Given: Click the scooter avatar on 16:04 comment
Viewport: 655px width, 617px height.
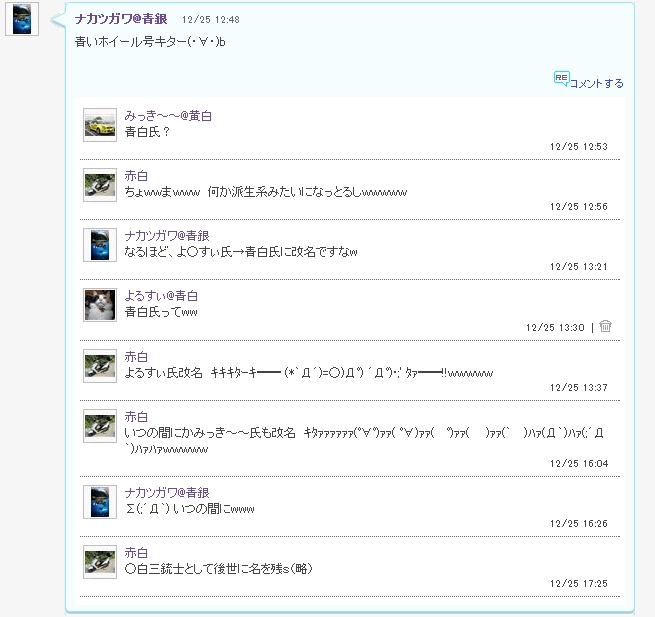Looking at the screenshot, I should point(100,426).
